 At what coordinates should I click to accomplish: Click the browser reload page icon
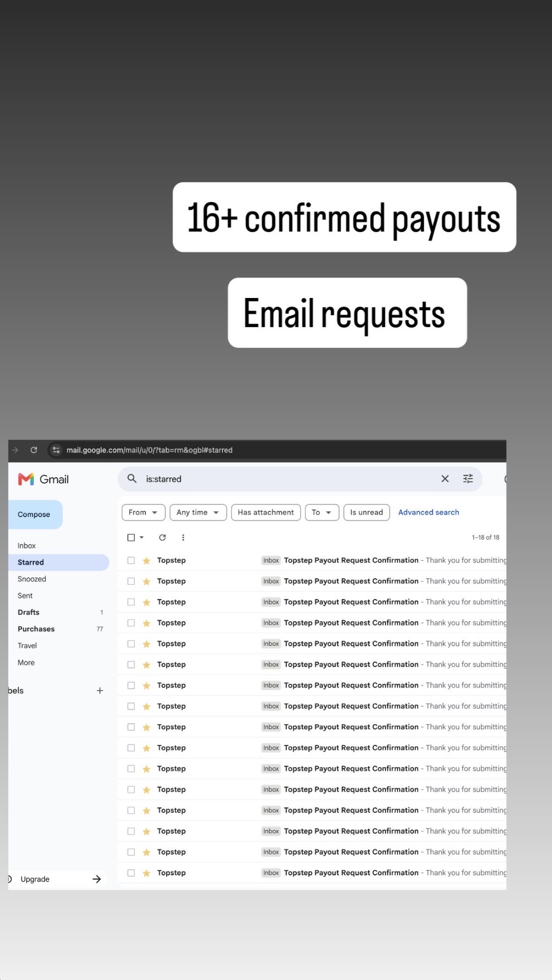click(x=34, y=450)
